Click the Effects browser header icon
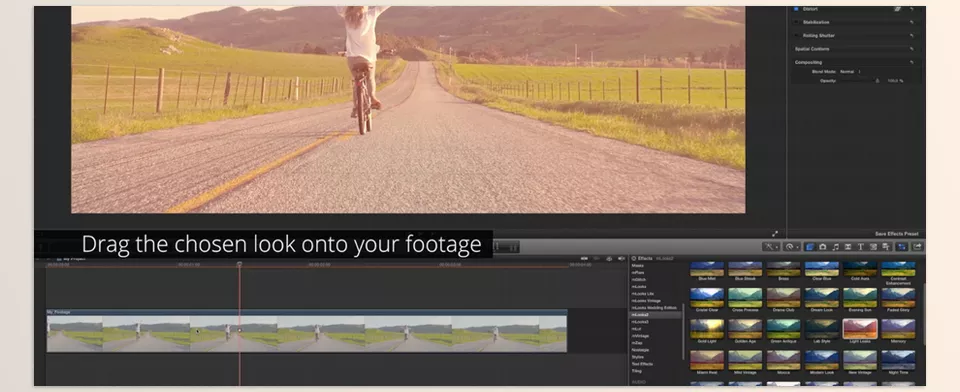Image resolution: width=960 pixels, height=392 pixels. tap(634, 258)
